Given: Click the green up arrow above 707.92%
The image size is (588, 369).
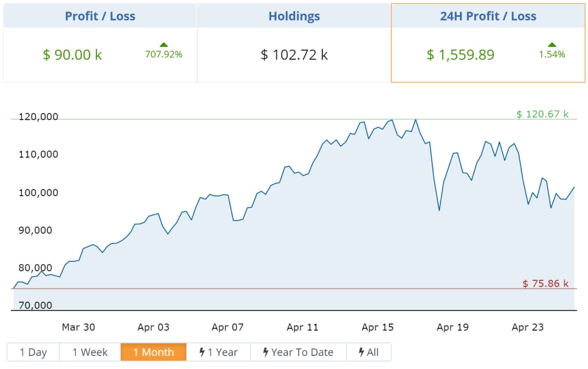Looking at the screenshot, I should click(x=163, y=45).
